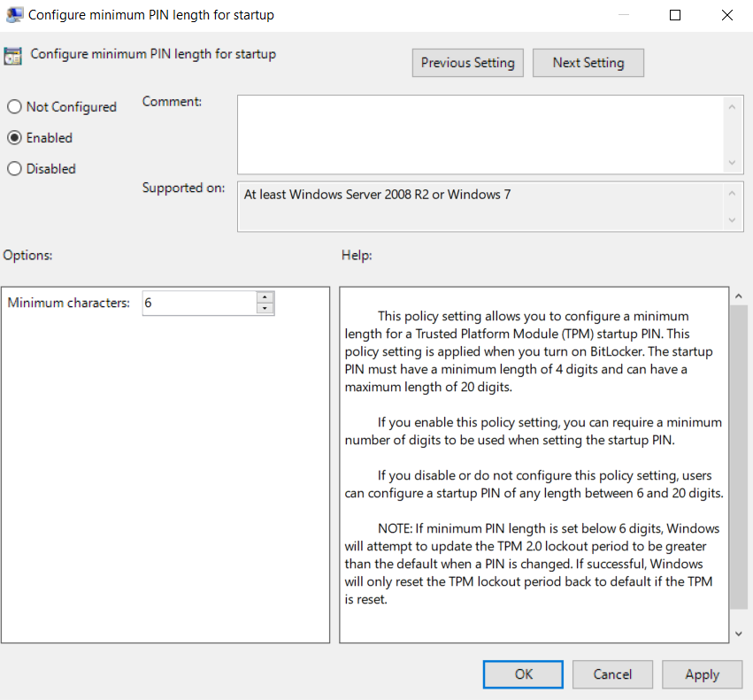Increase minimum characters using the up spinner
The height and width of the screenshot is (700, 753).
pyautogui.click(x=265, y=298)
